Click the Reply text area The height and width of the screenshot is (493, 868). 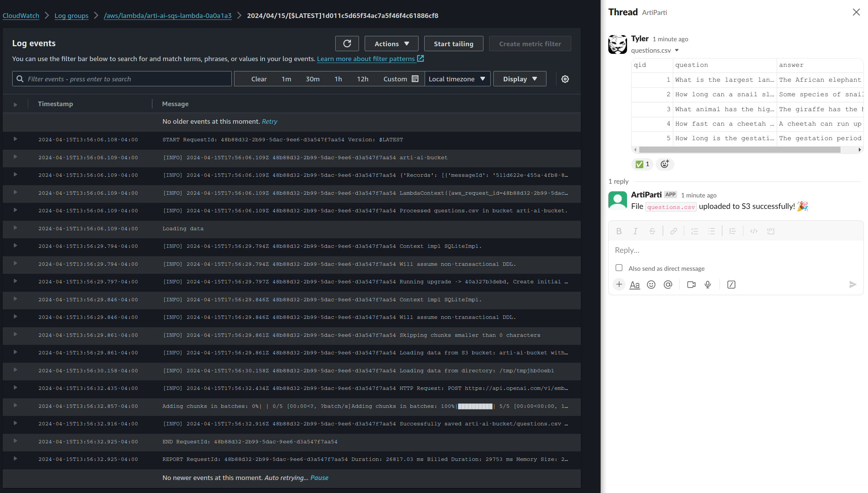[735, 250]
